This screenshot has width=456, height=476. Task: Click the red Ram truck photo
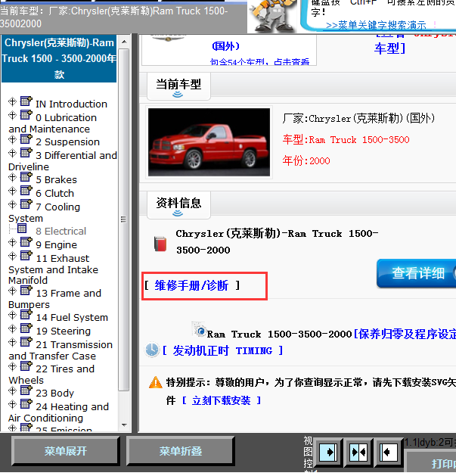[209, 142]
